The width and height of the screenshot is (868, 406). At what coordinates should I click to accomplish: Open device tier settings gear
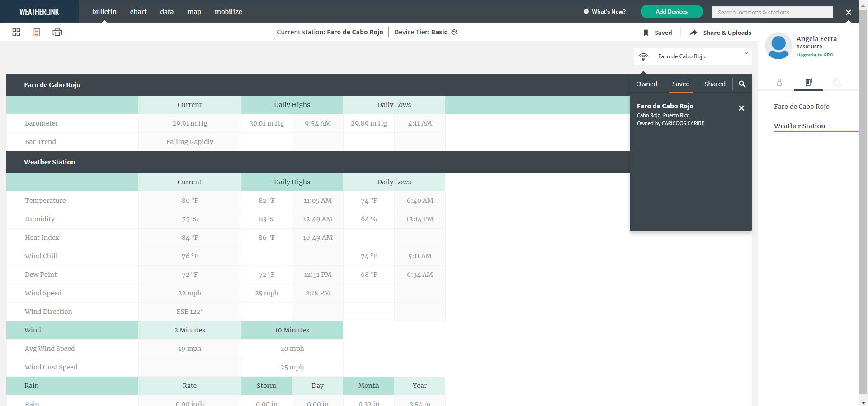point(454,32)
